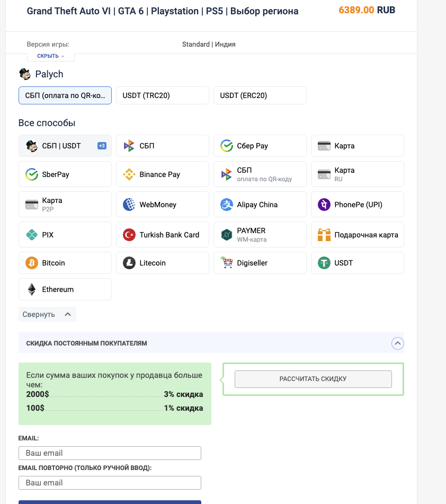The height and width of the screenshot is (504, 446).
Task: Click the Все способы heading
Action: (47, 123)
